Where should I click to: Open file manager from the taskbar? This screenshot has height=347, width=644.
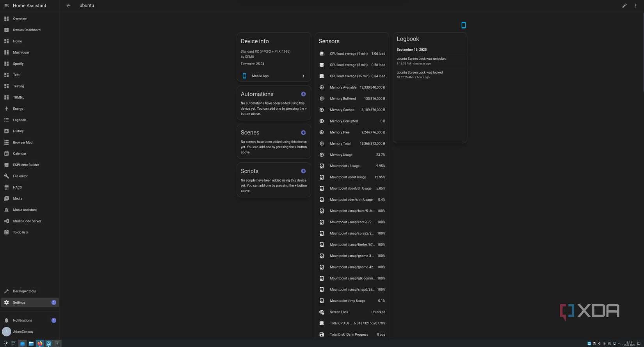point(31,343)
